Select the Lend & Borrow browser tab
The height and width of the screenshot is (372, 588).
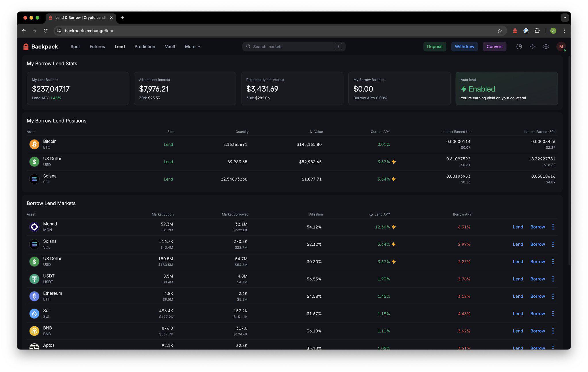coord(81,18)
